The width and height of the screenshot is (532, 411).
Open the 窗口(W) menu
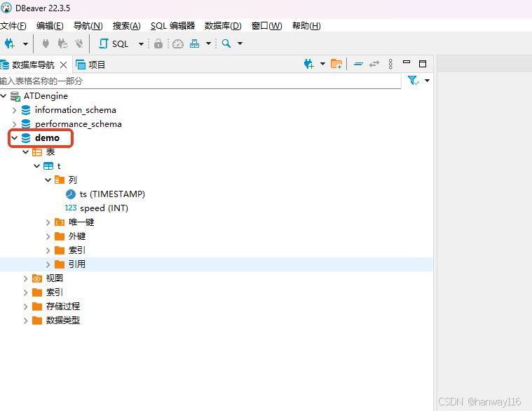click(x=266, y=26)
